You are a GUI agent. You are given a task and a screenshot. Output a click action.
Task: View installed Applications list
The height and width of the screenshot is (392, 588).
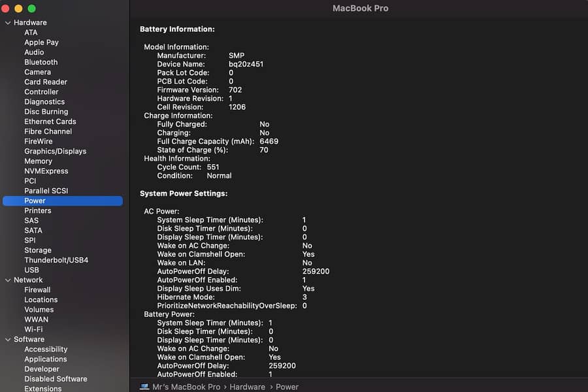[45, 359]
